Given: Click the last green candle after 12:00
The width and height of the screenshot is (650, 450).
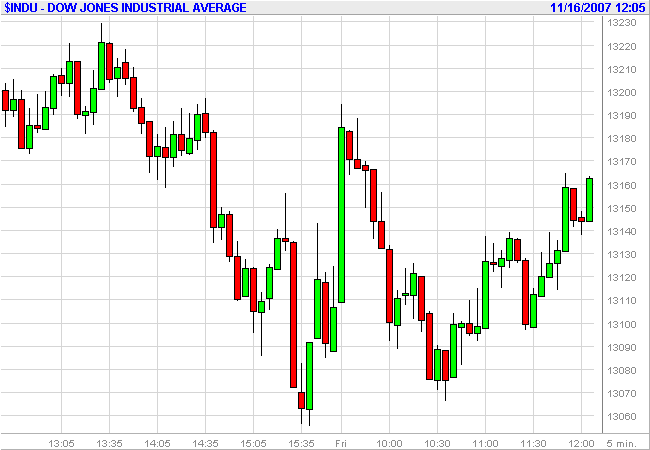Looking at the screenshot, I should point(589,200).
